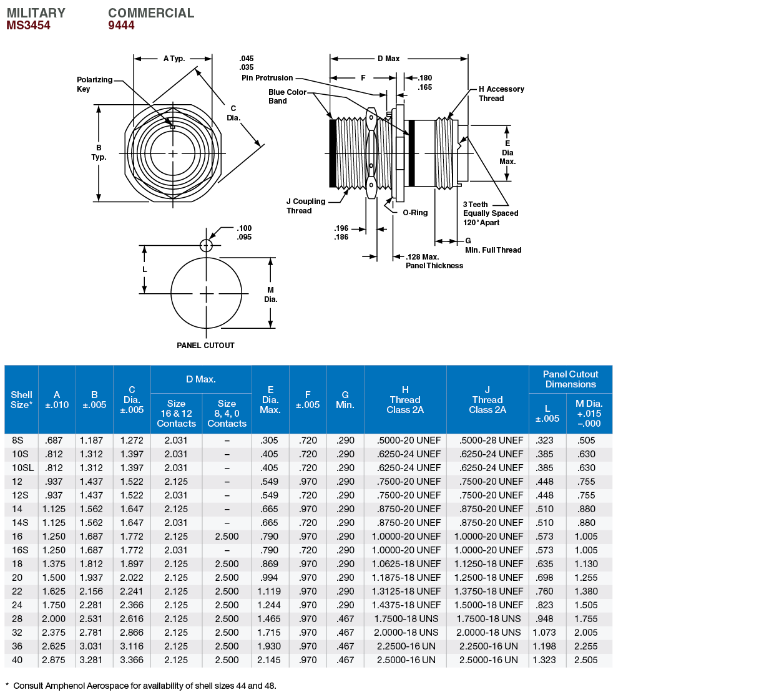
Task: Click the Blue Color Band label
Action: pyautogui.click(x=287, y=96)
